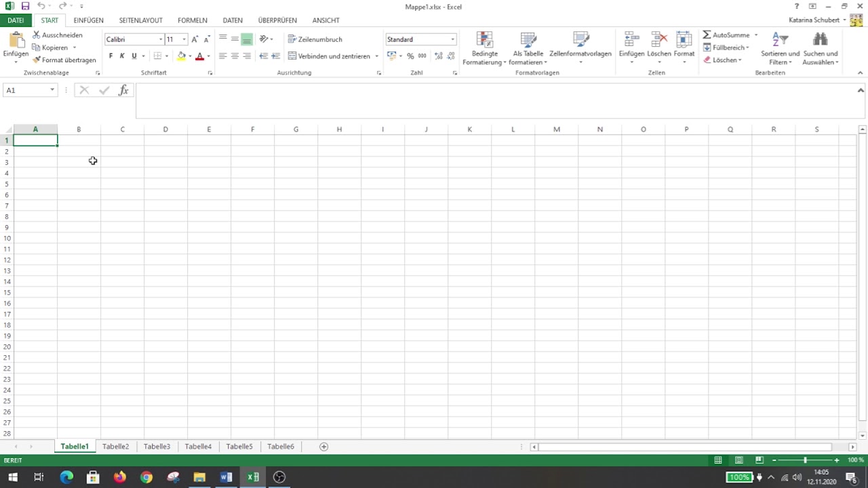The image size is (868, 488).
Task: Open Als Tabelle formatieren
Action: click(x=528, y=47)
